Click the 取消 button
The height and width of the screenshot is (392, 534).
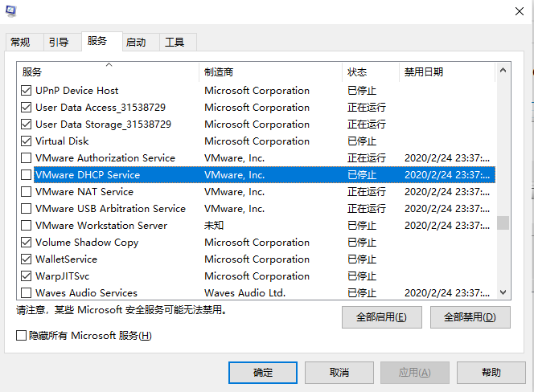point(339,373)
